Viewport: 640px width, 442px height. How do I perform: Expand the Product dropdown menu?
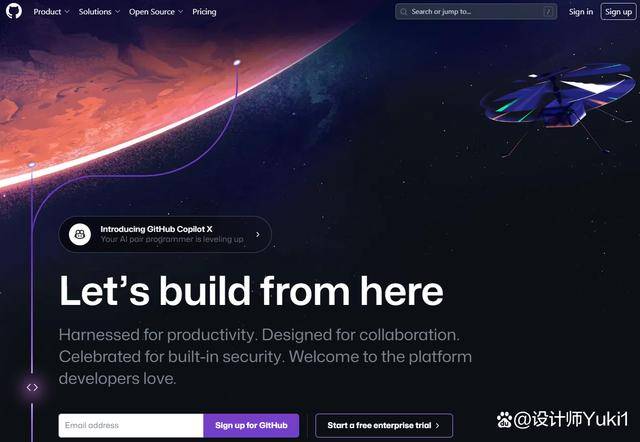(x=51, y=12)
